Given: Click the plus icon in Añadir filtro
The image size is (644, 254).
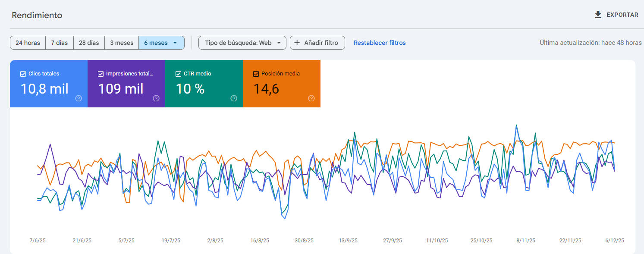Looking at the screenshot, I should pyautogui.click(x=297, y=43).
